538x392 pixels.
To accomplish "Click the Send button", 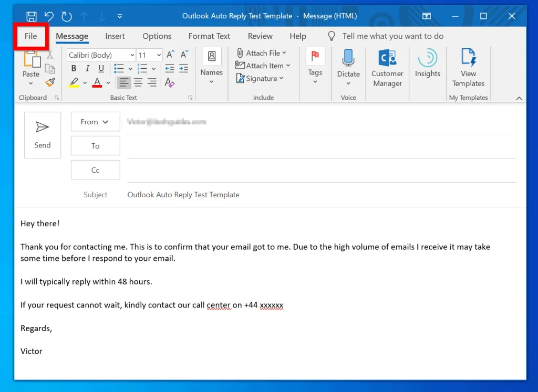I will coord(43,135).
